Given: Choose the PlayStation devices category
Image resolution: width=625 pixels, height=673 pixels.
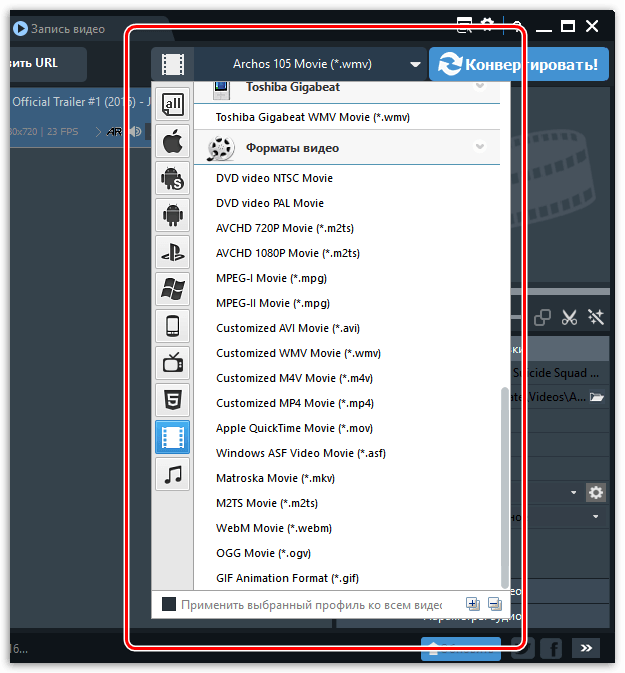Looking at the screenshot, I should coord(173,252).
